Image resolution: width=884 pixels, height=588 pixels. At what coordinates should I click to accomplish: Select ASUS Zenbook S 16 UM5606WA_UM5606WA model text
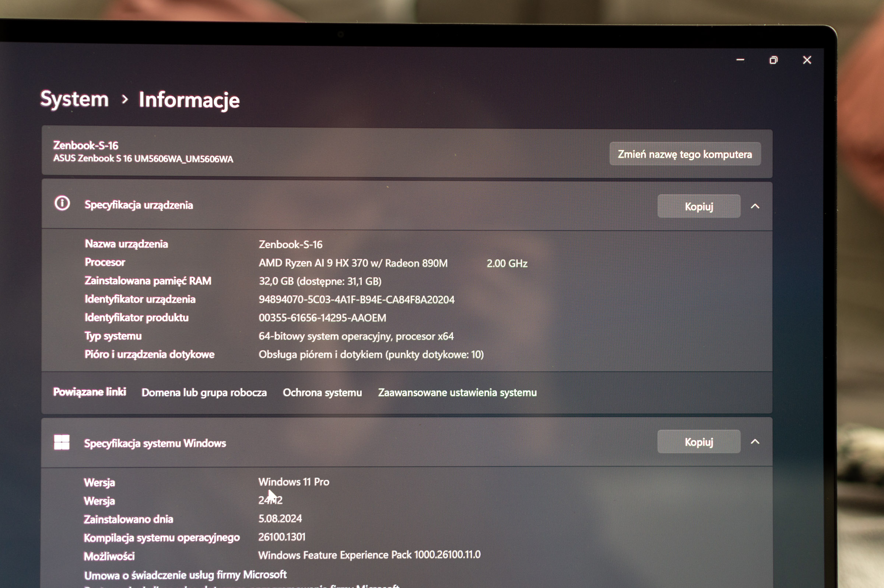(x=143, y=159)
